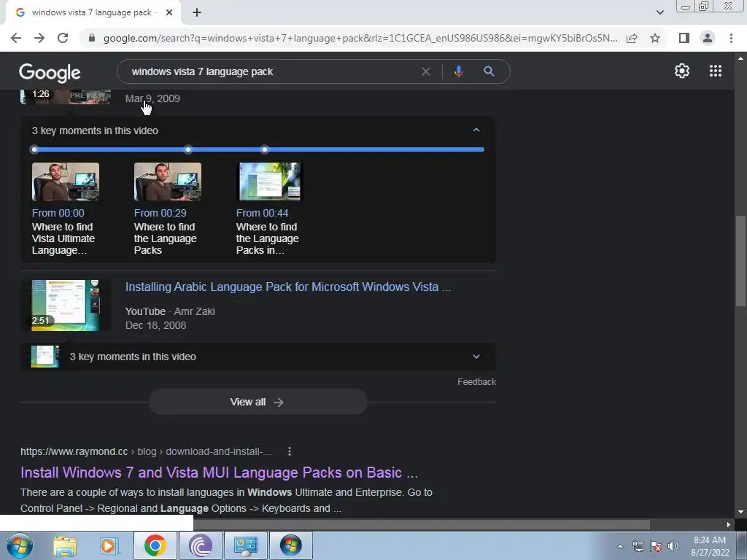747x560 pixels.
Task: Clear the search query text
Action: coord(426,71)
